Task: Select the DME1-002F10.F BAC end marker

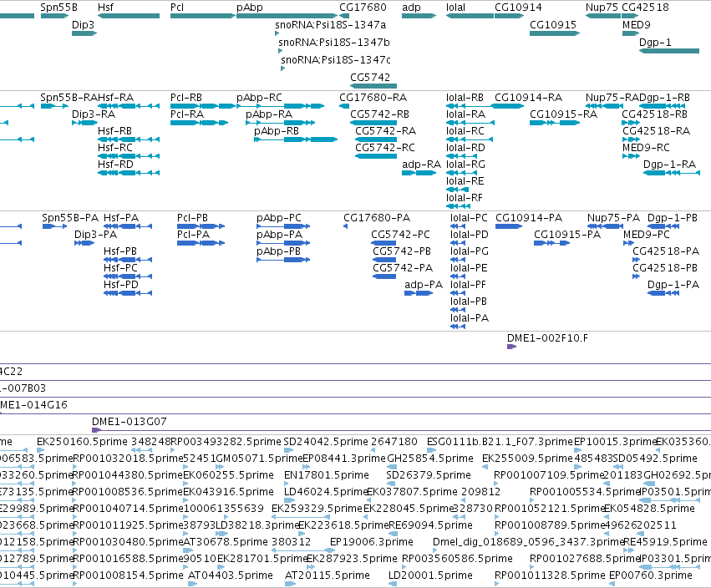Action: point(511,347)
